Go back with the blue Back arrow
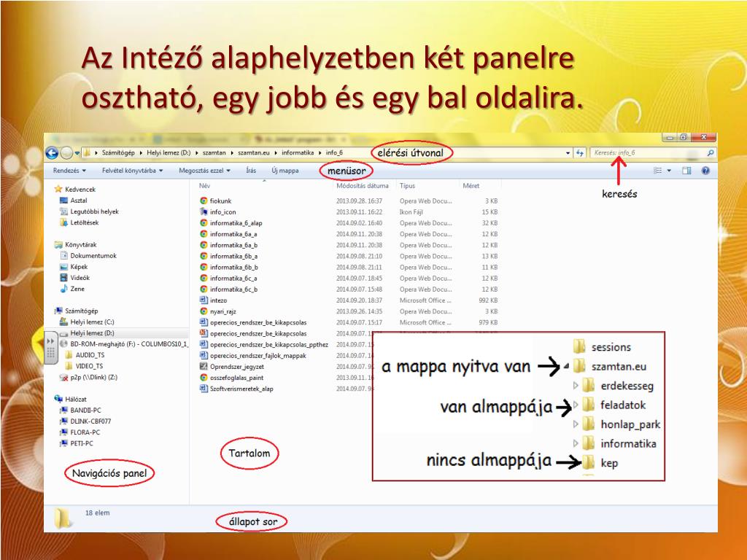Image resolution: width=747 pixels, height=560 pixels. click(52, 153)
